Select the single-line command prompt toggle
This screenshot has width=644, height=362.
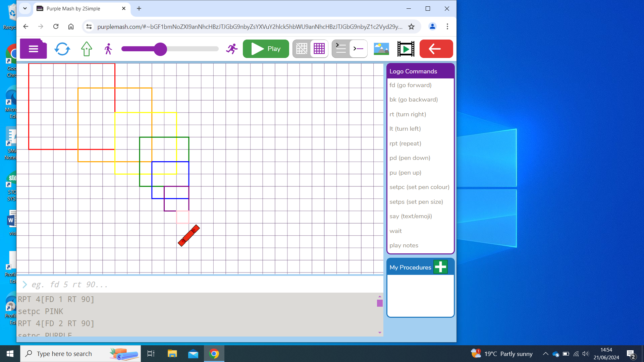tap(358, 49)
